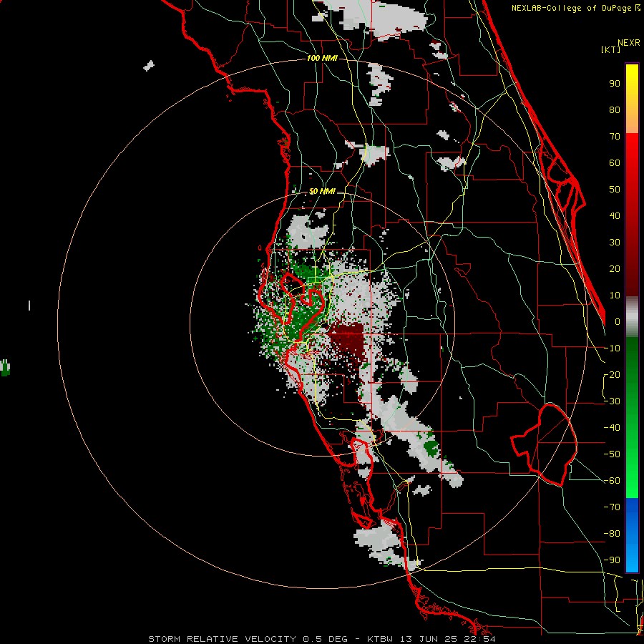The height and width of the screenshot is (644, 644).
Task: Click the 50 value on velocity scale
Action: click(615, 190)
